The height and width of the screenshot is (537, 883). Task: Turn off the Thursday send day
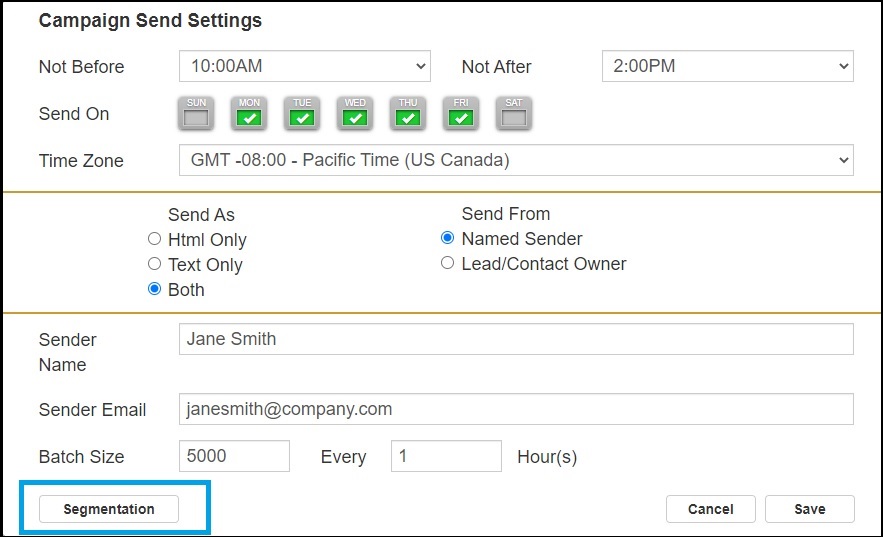coord(408,115)
